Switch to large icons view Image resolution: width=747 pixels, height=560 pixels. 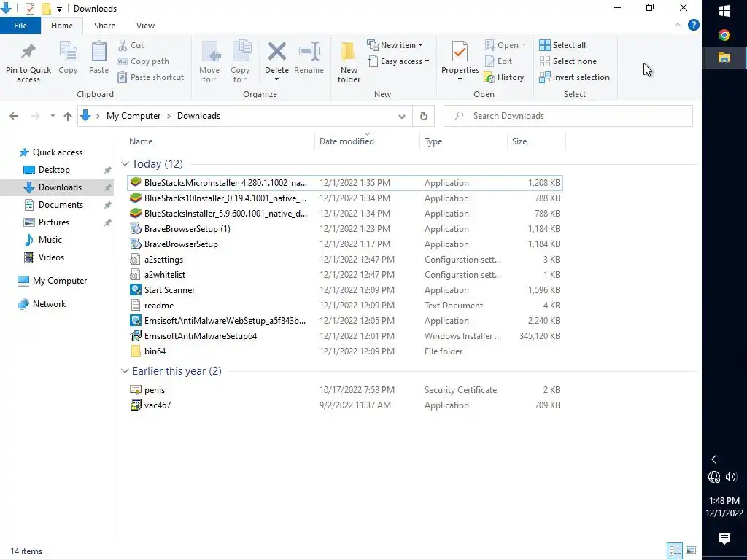[x=691, y=551]
